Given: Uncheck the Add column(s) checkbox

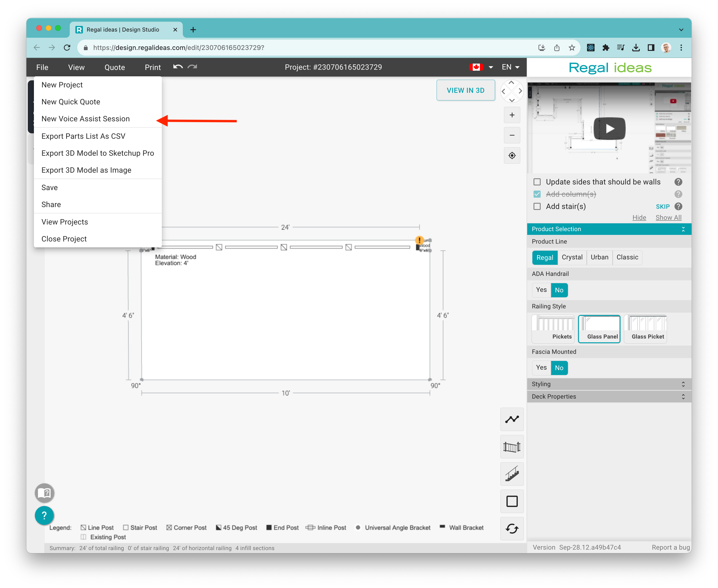Looking at the screenshot, I should 537,194.
